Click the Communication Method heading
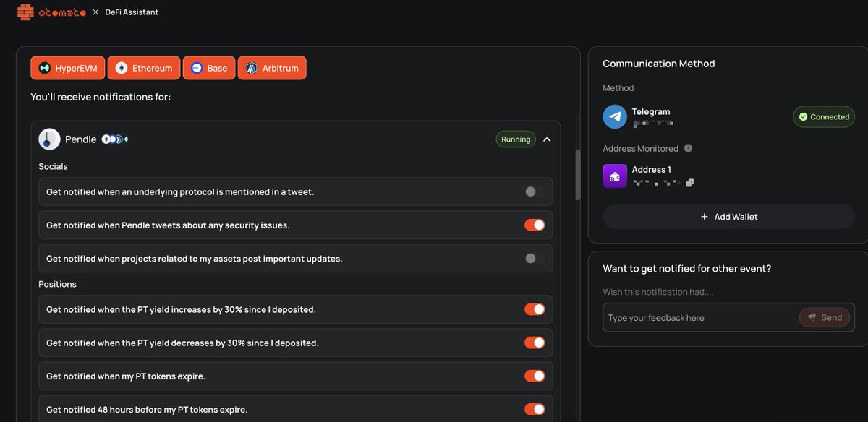868x422 pixels. point(658,64)
